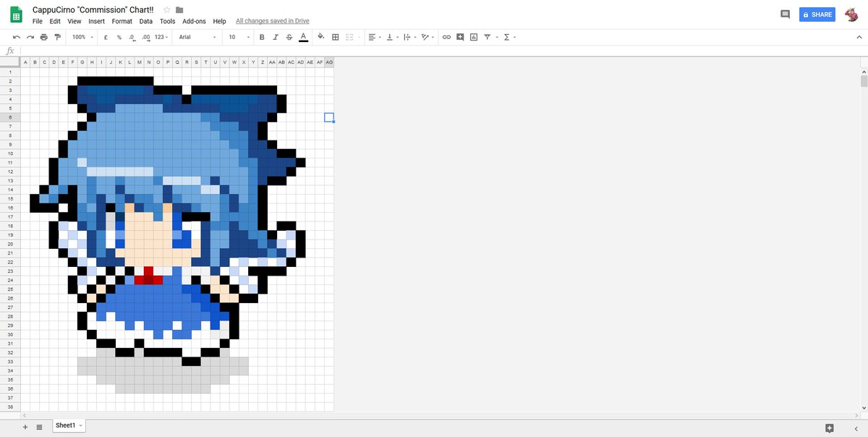Select the Paint format tool
The width and height of the screenshot is (868, 437).
pos(58,37)
